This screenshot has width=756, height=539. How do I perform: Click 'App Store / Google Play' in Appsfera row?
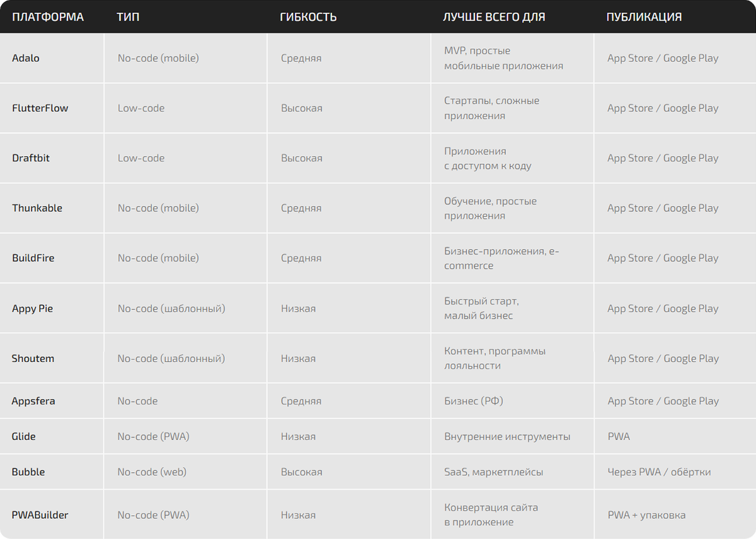[x=663, y=401]
